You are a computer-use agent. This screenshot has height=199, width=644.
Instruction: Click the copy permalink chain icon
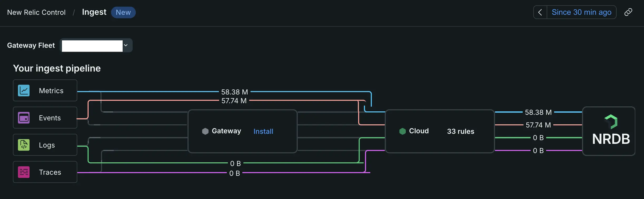pos(628,12)
